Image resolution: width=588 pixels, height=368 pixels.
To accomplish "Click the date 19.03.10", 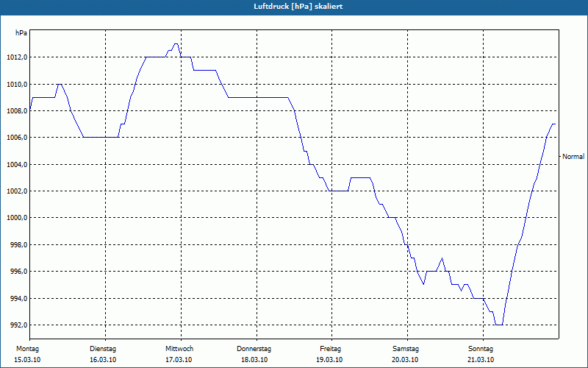I will click(x=329, y=360).
